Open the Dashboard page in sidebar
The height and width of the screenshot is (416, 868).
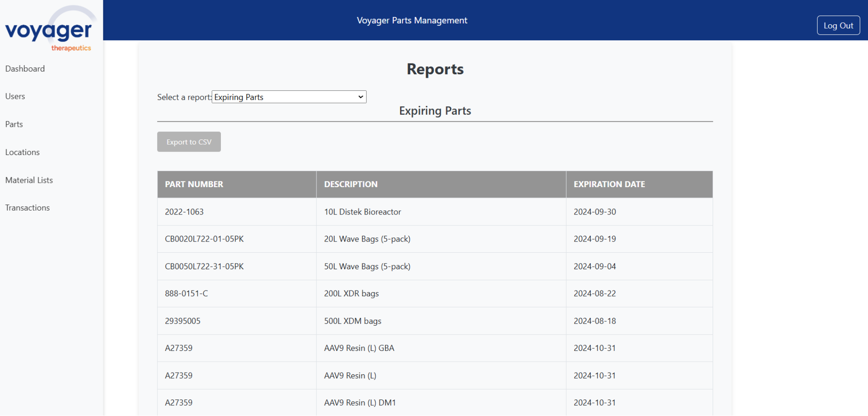click(25, 69)
